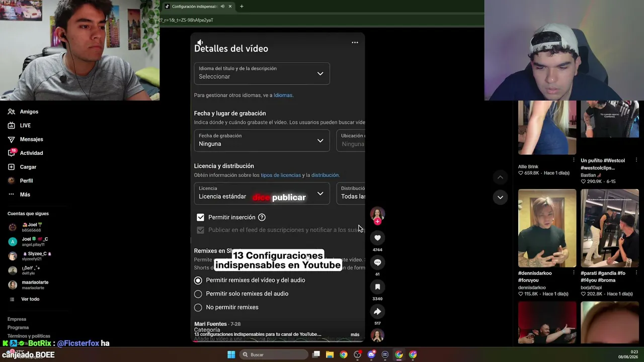The image size is (644, 362).
Task: Mute the browser tab via its audio icon
Action: (x=222, y=7)
